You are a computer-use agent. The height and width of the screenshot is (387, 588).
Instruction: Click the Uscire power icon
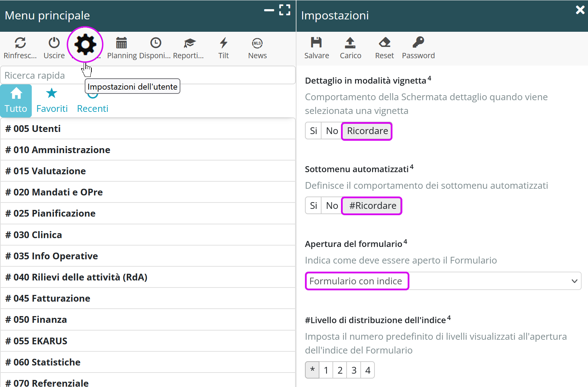click(x=54, y=43)
